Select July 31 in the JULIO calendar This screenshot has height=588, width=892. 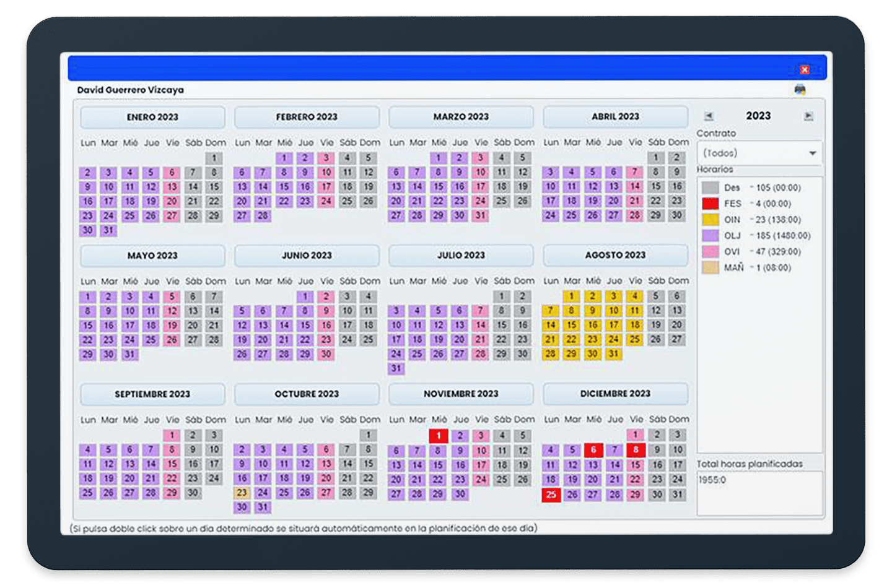click(x=396, y=368)
